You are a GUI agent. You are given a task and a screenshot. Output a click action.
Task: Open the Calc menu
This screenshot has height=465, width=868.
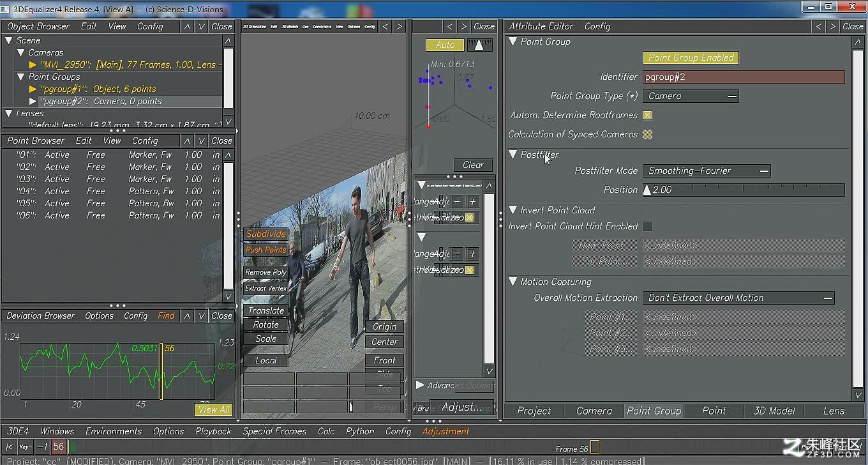click(x=326, y=431)
